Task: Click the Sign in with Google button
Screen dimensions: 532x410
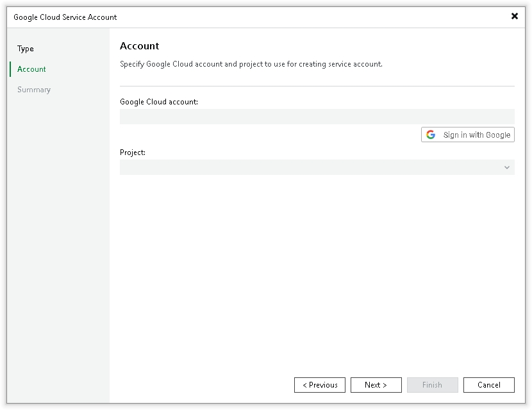Action: pos(467,135)
